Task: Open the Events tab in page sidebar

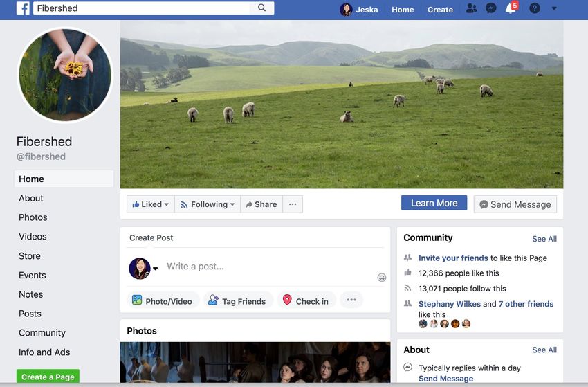Action: tap(33, 275)
